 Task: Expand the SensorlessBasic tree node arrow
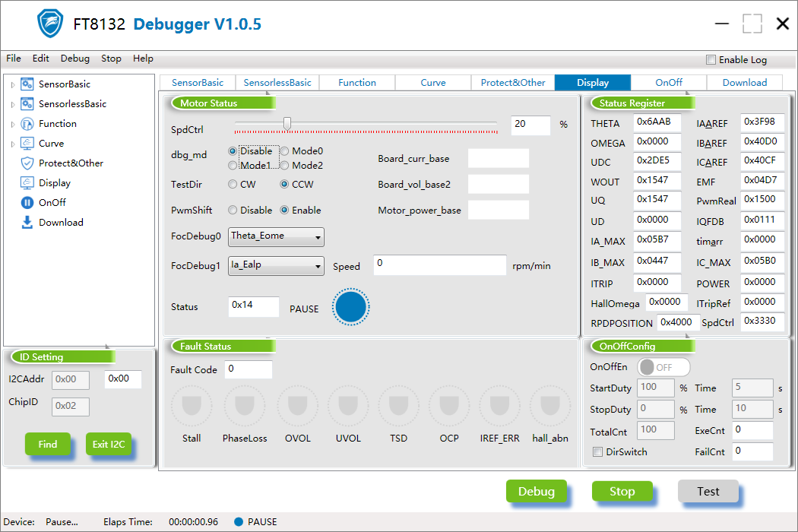tap(13, 104)
